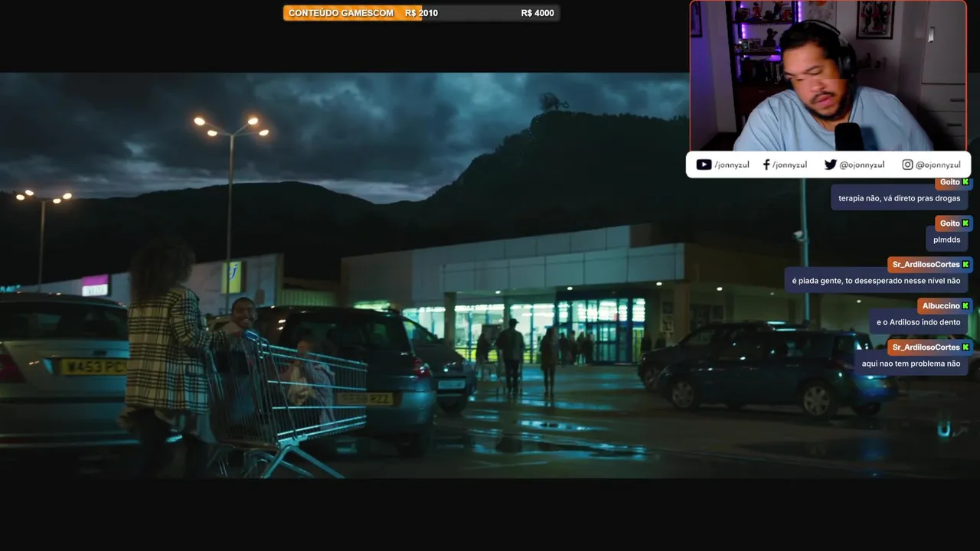980x551 pixels.
Task: Click the current amount R$ 2010
Action: click(x=421, y=13)
